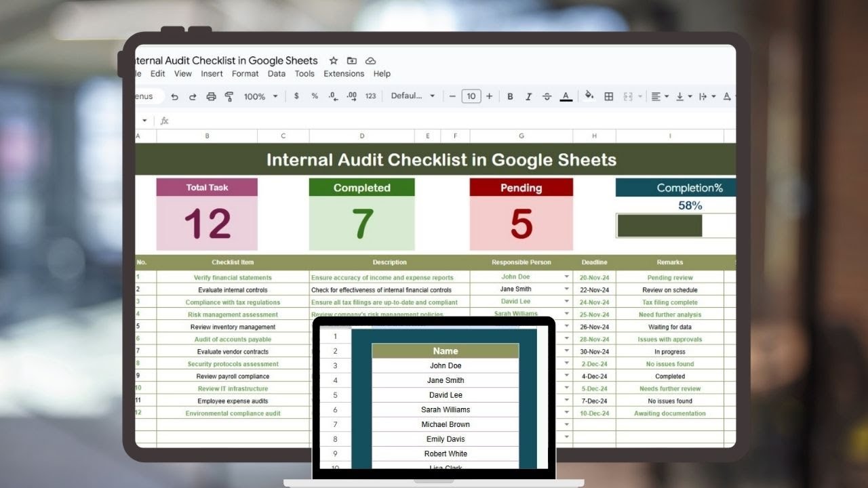Select column B header

207,136
